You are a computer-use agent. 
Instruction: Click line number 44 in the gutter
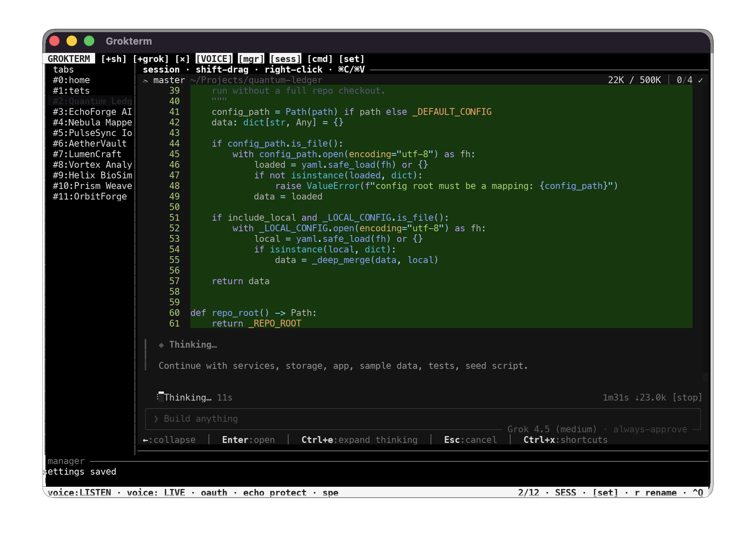[x=174, y=144]
